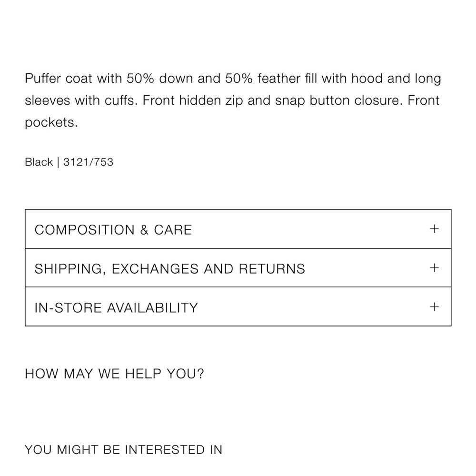This screenshot has height=476, width=476.
Task: Click the words 'Puffer coat' in the description
Action: coord(58,79)
